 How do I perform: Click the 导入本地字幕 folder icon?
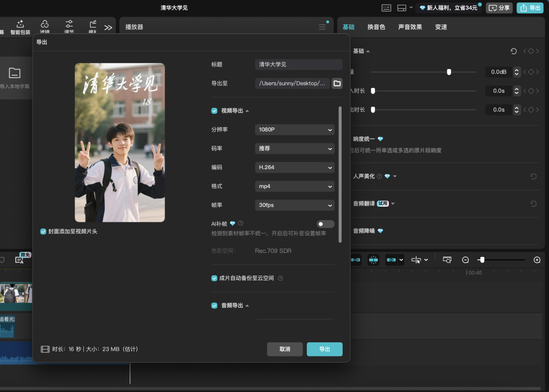tap(15, 73)
